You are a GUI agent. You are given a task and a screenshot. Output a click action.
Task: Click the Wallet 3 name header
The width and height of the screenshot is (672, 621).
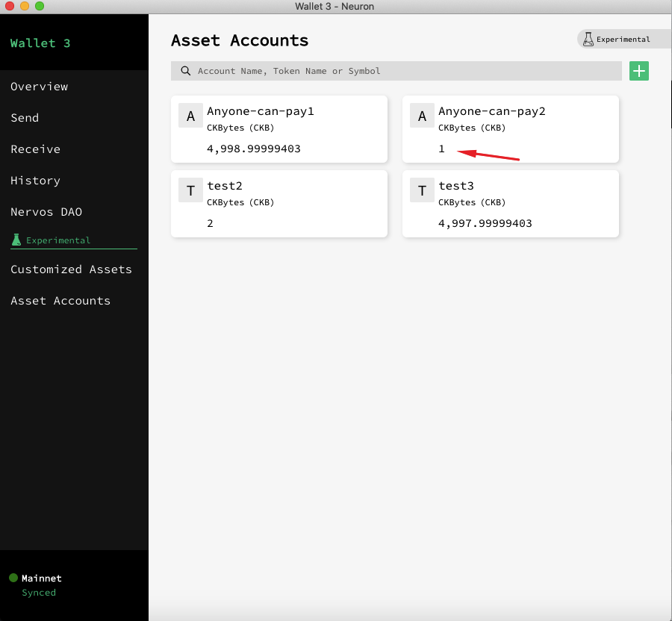pos(40,43)
